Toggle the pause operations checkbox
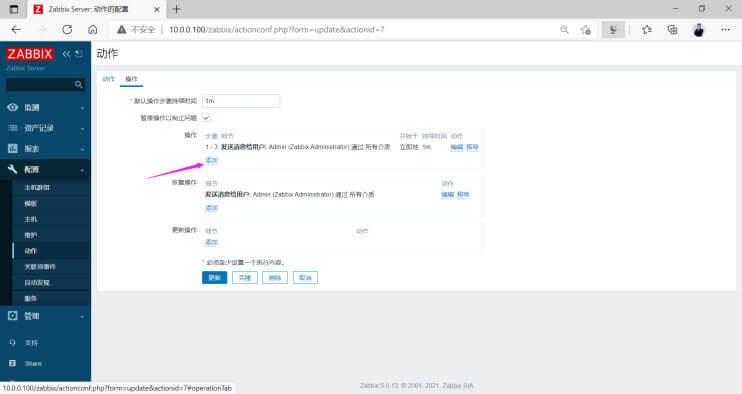This screenshot has height=394, width=742. click(206, 117)
